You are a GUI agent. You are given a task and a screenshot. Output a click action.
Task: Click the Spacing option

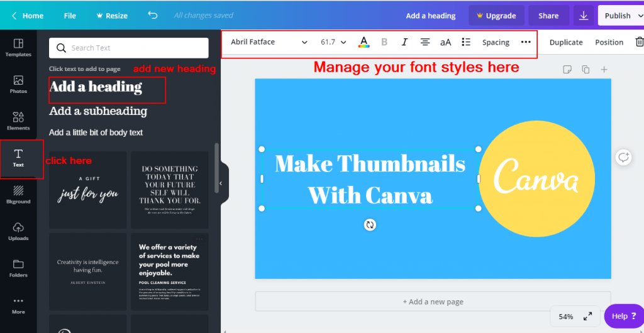click(x=496, y=42)
